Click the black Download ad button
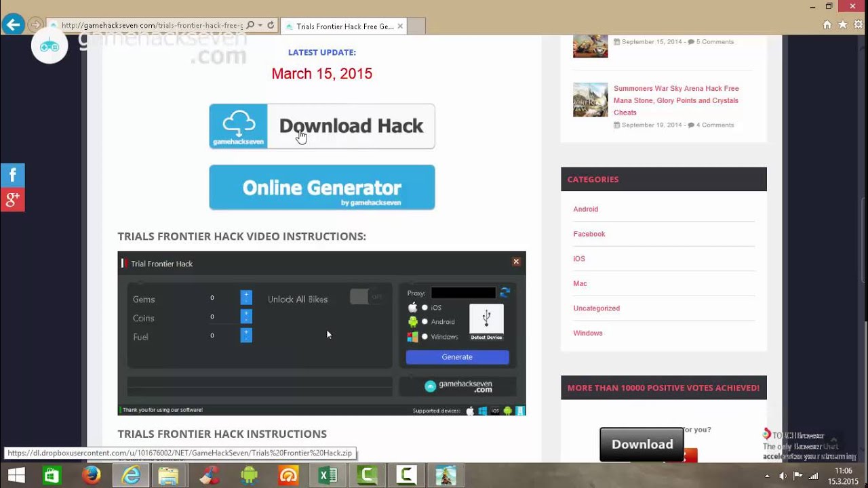868x488 pixels. [642, 445]
